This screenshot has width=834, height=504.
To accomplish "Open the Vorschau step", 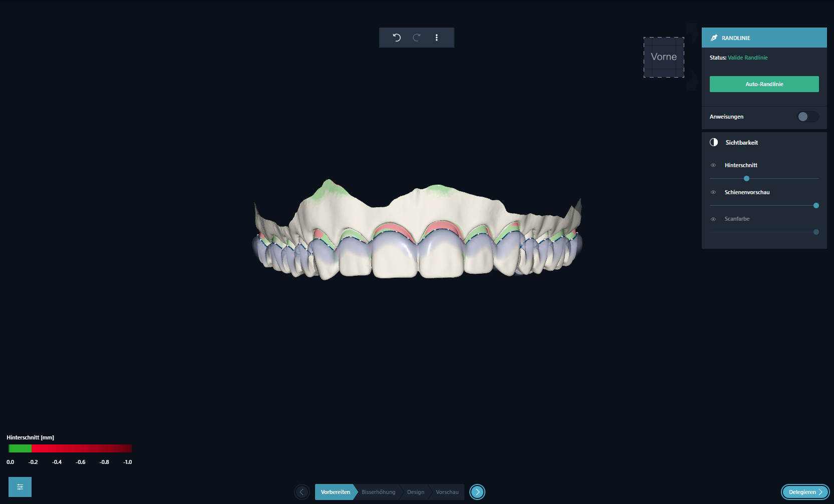I will [447, 492].
